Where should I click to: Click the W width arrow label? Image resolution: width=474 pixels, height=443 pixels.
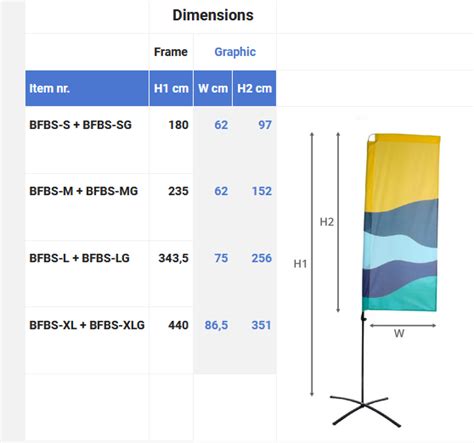click(399, 333)
